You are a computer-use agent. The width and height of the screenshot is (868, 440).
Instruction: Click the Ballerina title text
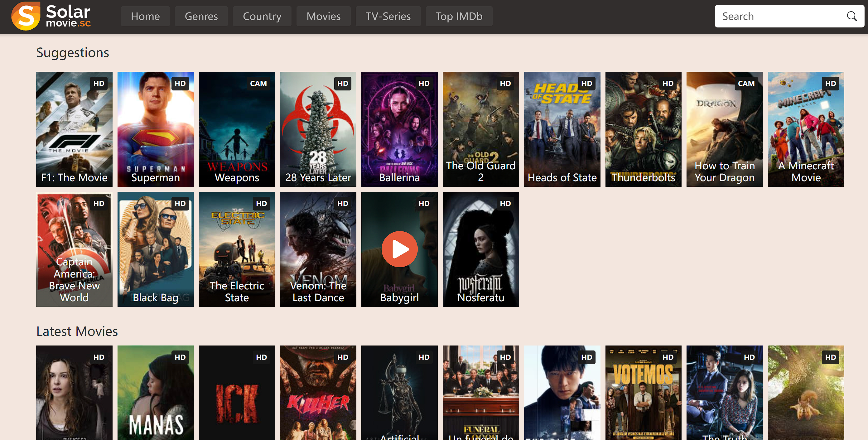(399, 177)
